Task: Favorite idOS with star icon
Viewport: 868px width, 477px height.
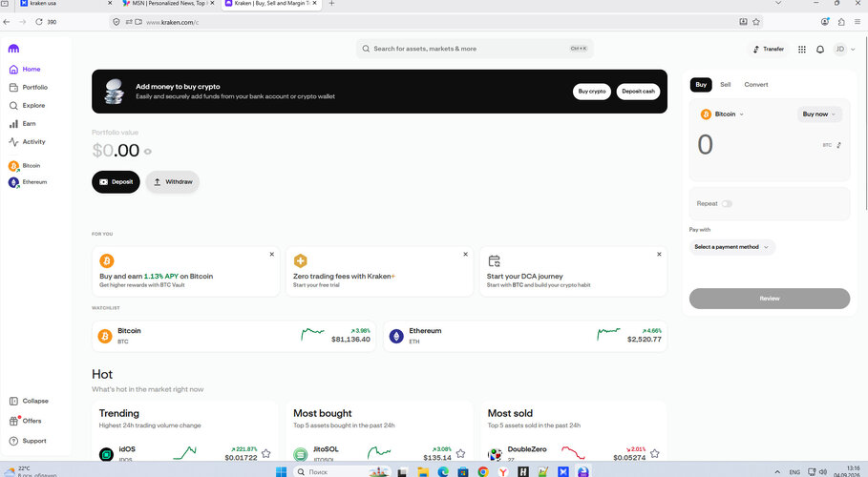Action: (266, 454)
